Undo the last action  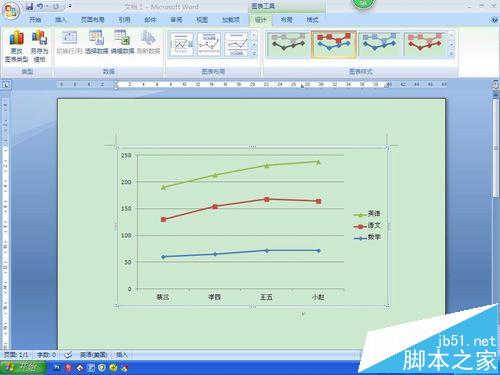[40, 6]
